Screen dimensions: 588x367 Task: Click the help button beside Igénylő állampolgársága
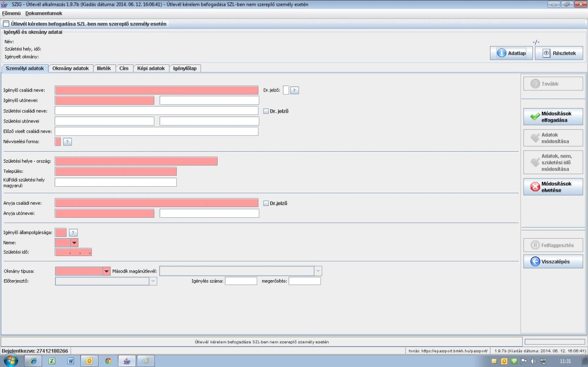73,232
